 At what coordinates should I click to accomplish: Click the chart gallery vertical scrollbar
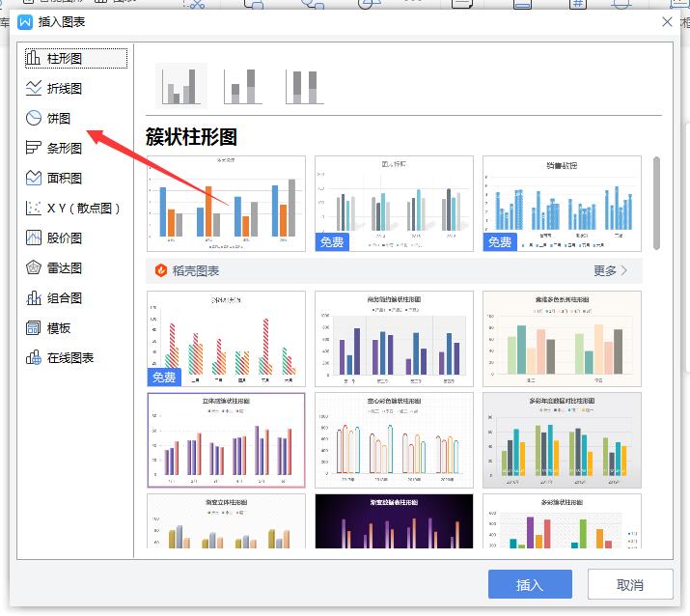coord(656,204)
